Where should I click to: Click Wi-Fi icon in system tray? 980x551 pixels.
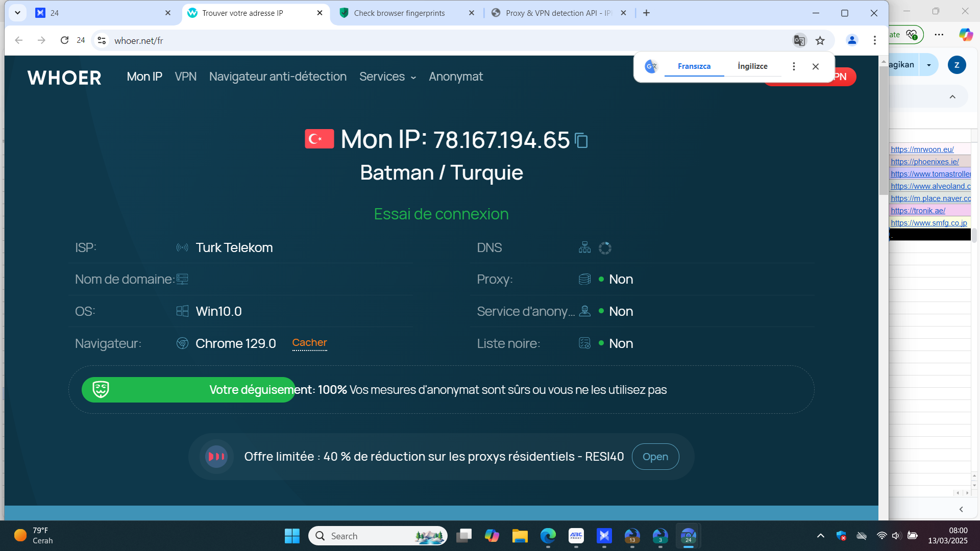pyautogui.click(x=881, y=536)
